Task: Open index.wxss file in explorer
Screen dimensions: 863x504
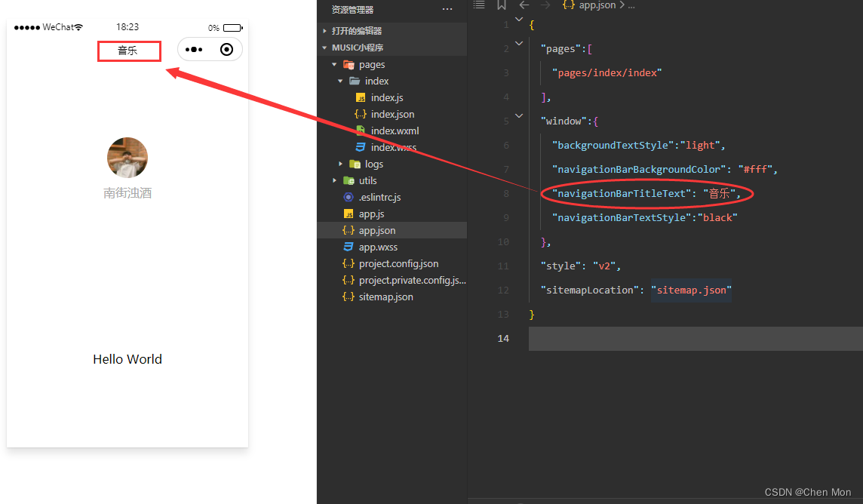Action: click(x=393, y=147)
